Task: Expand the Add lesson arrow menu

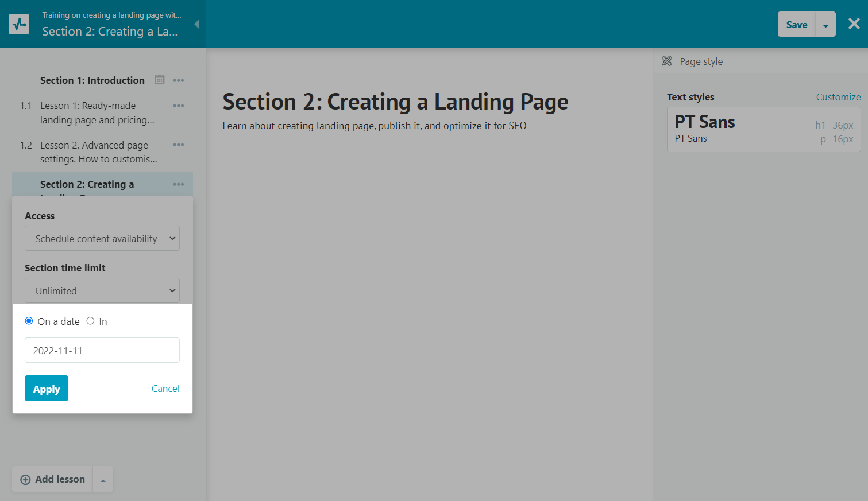Action: pos(103,480)
